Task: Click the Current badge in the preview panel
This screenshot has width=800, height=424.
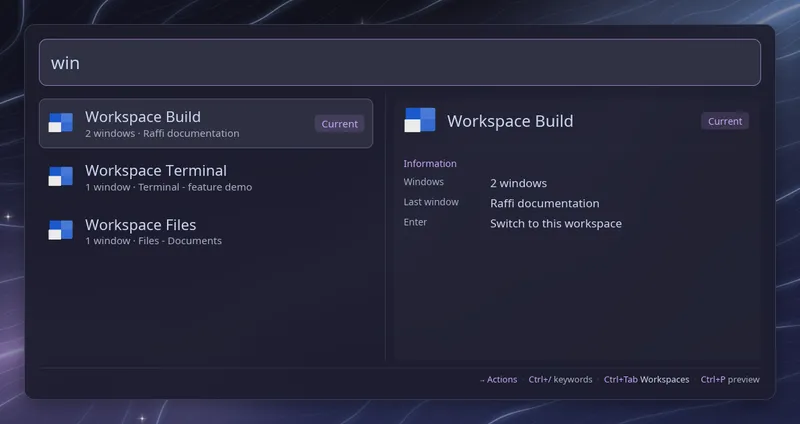Action: coord(724,121)
